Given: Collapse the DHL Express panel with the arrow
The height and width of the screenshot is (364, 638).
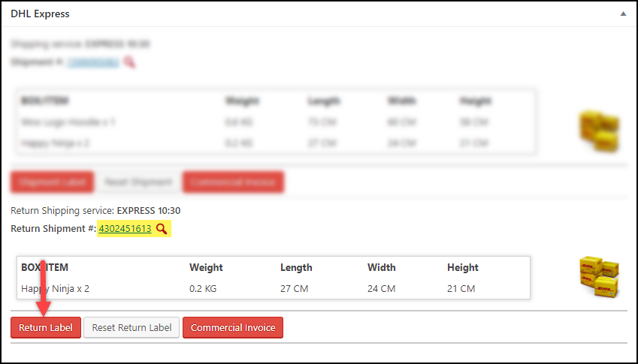Looking at the screenshot, I should [623, 14].
